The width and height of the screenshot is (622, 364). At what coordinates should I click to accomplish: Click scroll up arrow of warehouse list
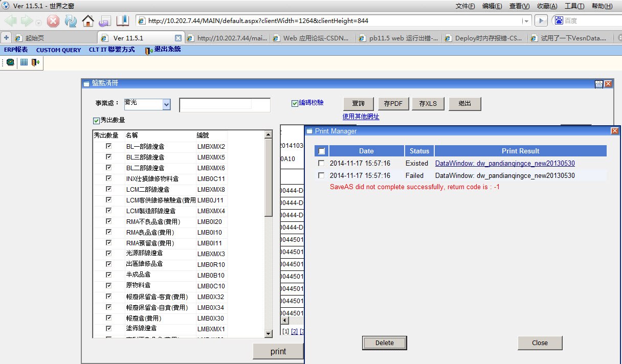(x=268, y=135)
